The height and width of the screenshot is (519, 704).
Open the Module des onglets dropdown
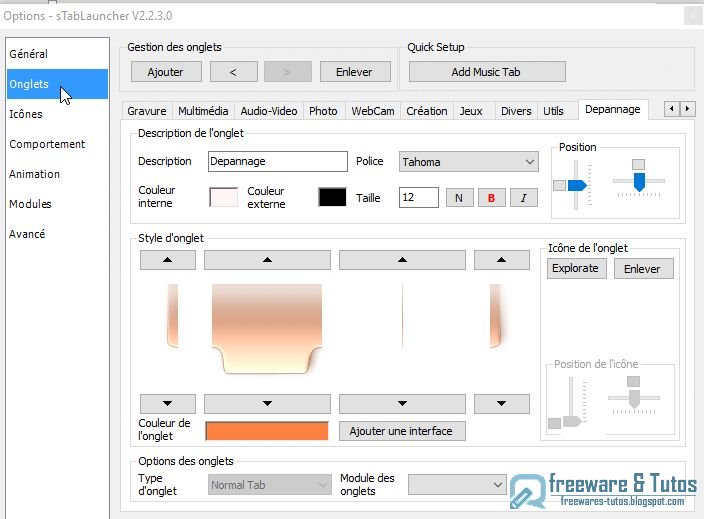coord(458,485)
